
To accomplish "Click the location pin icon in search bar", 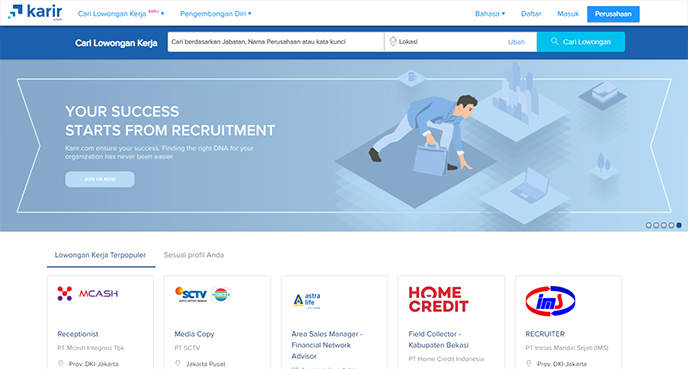I will [x=393, y=42].
